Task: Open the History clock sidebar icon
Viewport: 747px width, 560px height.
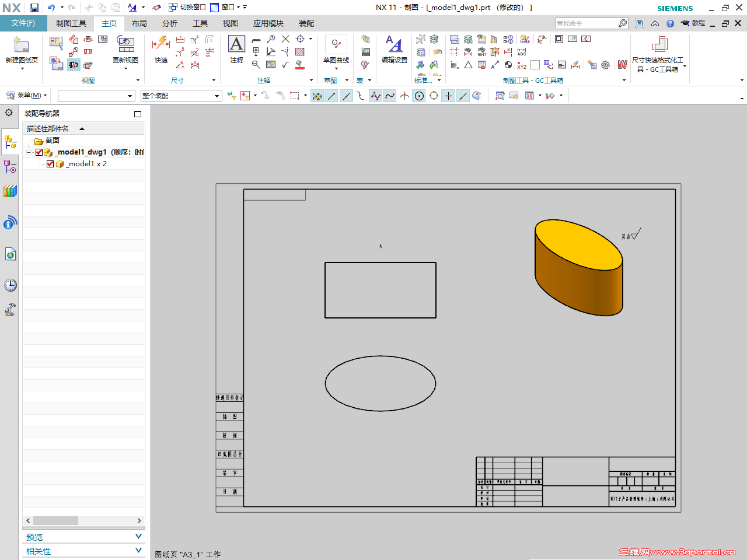Action: (x=10, y=285)
